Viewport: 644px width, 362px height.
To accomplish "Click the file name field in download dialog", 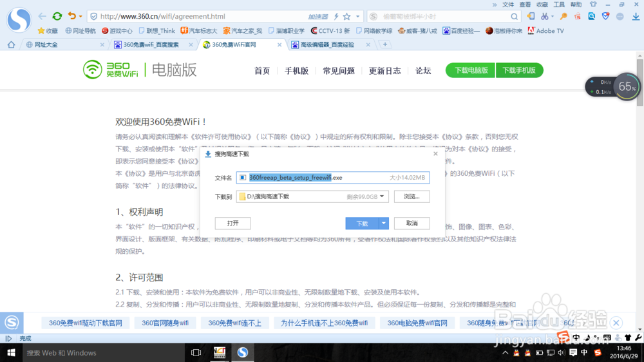I will pyautogui.click(x=333, y=178).
